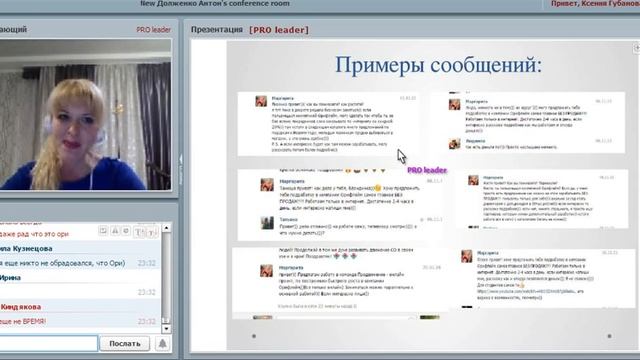
Task: Click the Послать send button
Action: tap(124, 344)
